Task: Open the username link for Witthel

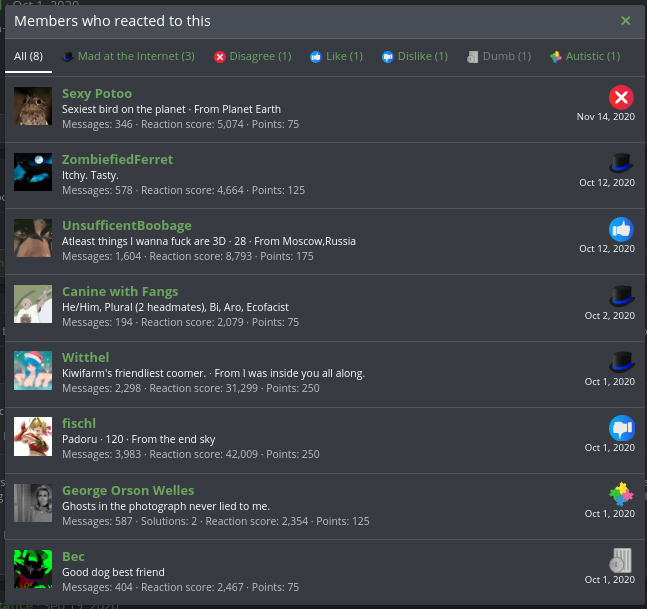Action: click(x=86, y=357)
